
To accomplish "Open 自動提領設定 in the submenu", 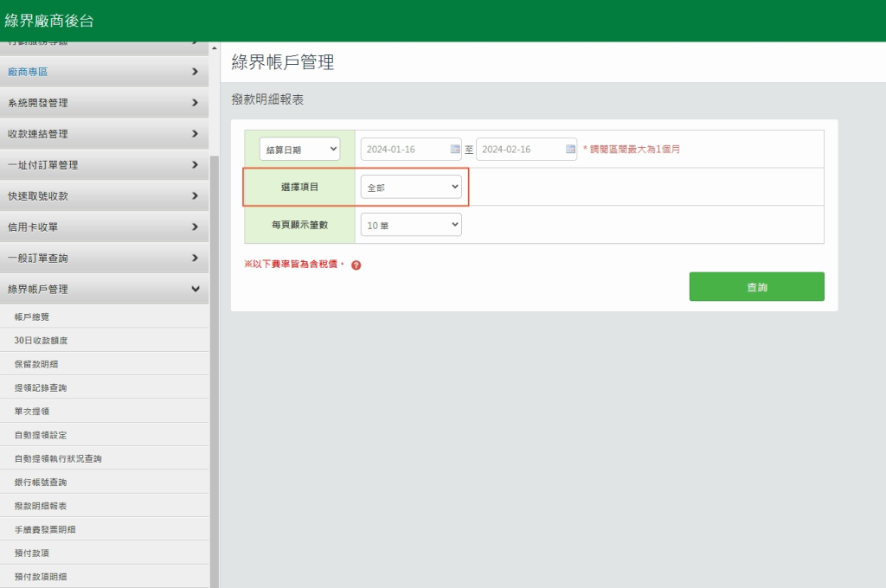I will point(104,435).
